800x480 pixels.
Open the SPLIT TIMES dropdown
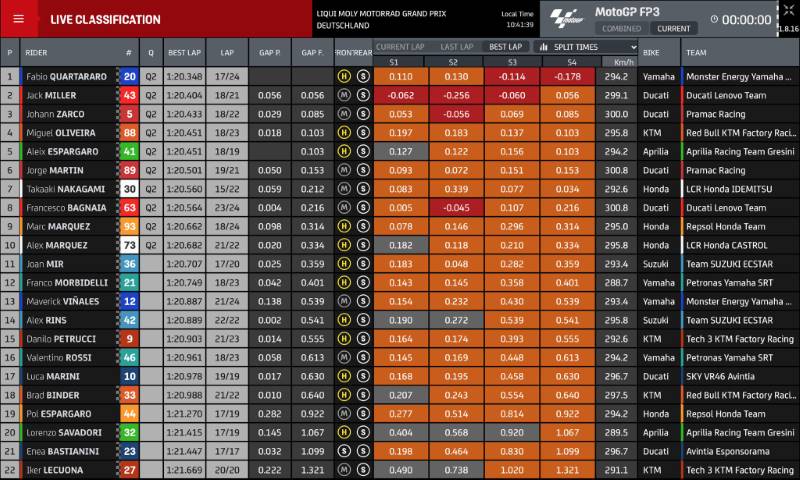coord(586,47)
